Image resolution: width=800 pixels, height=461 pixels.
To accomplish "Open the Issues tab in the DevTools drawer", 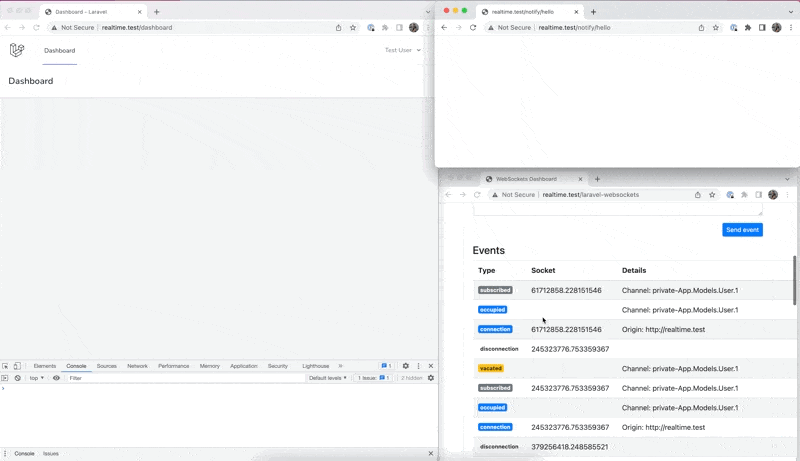I will pos(51,453).
